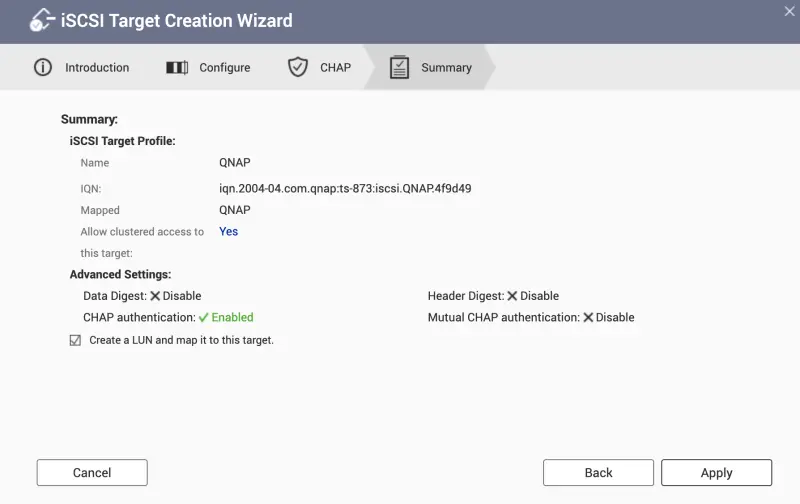This screenshot has height=504, width=800.
Task: Click the CHAP shield icon
Action: [297, 67]
